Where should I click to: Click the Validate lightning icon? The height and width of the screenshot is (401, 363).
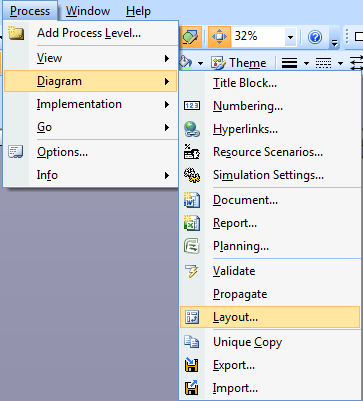[192, 271]
